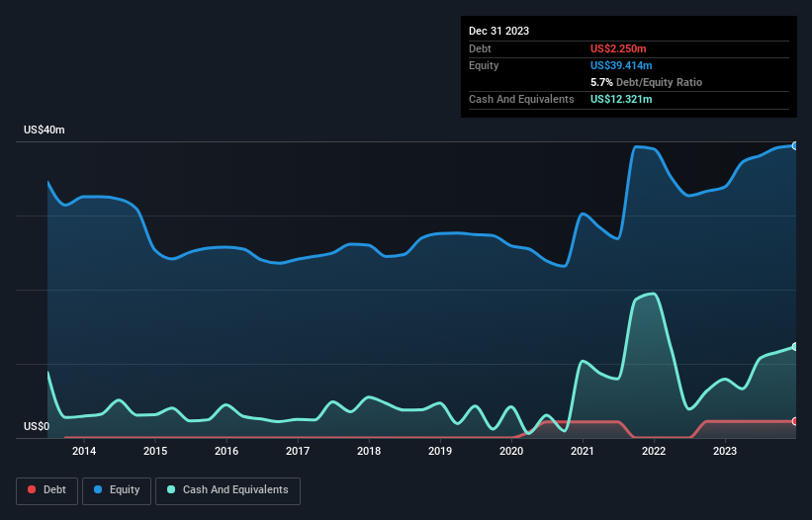Click the 2019 x-axis label
Screen dimensions: 812x520
coord(440,451)
